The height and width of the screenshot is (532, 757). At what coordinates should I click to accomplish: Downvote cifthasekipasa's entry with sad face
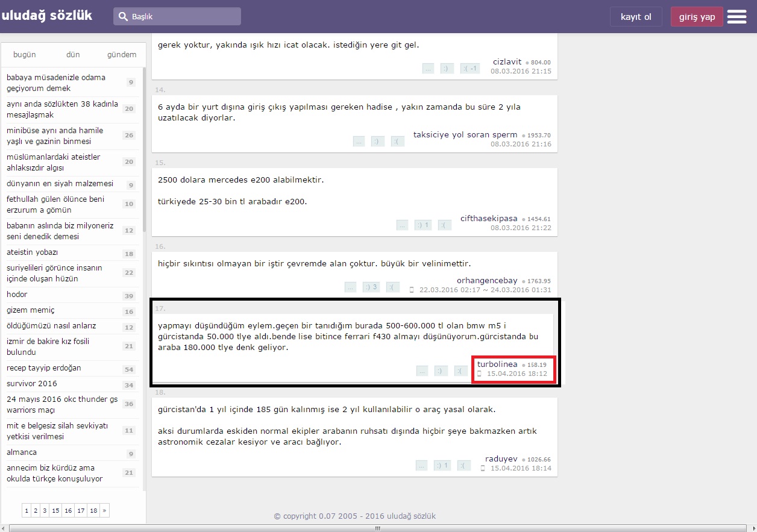[x=445, y=225]
